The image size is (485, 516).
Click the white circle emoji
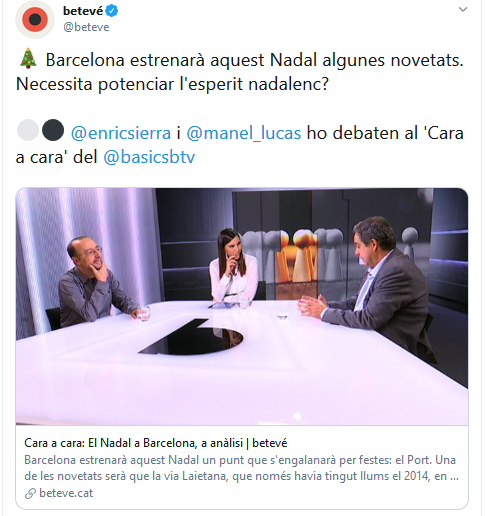(28, 130)
